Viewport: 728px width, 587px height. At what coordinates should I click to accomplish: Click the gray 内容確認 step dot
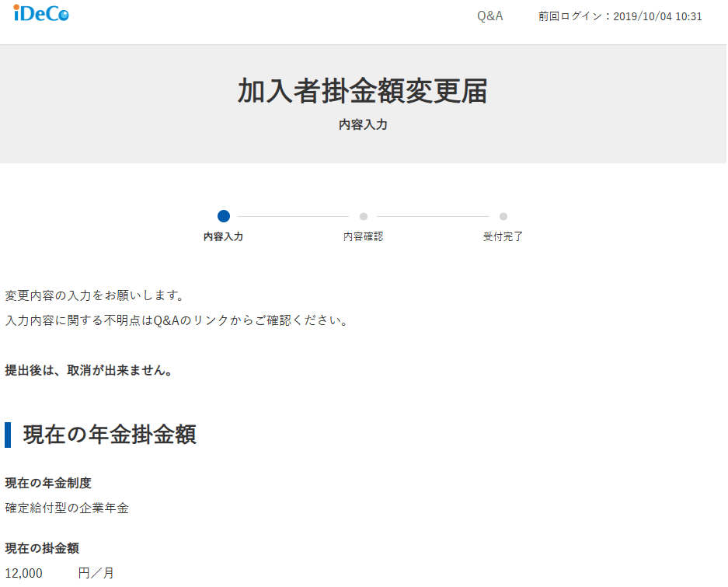pos(364,216)
